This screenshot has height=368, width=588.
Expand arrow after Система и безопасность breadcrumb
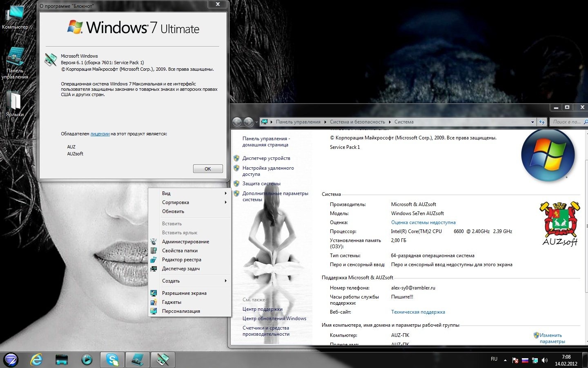tap(390, 122)
